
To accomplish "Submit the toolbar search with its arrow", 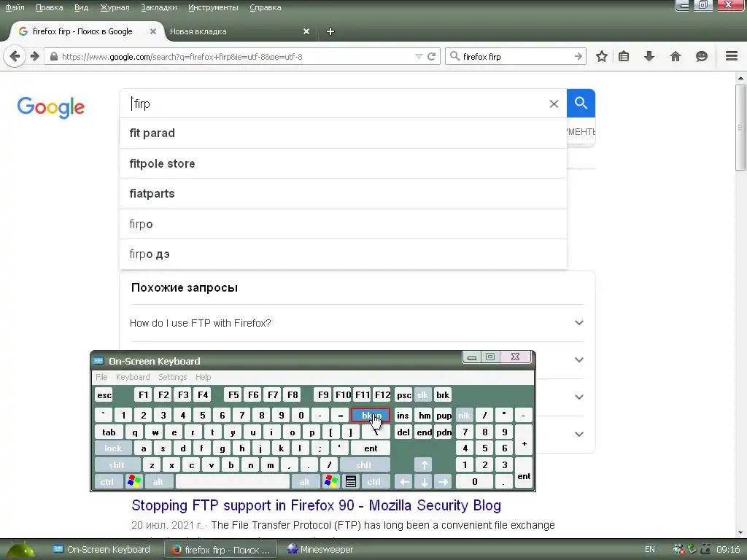I will [578, 57].
